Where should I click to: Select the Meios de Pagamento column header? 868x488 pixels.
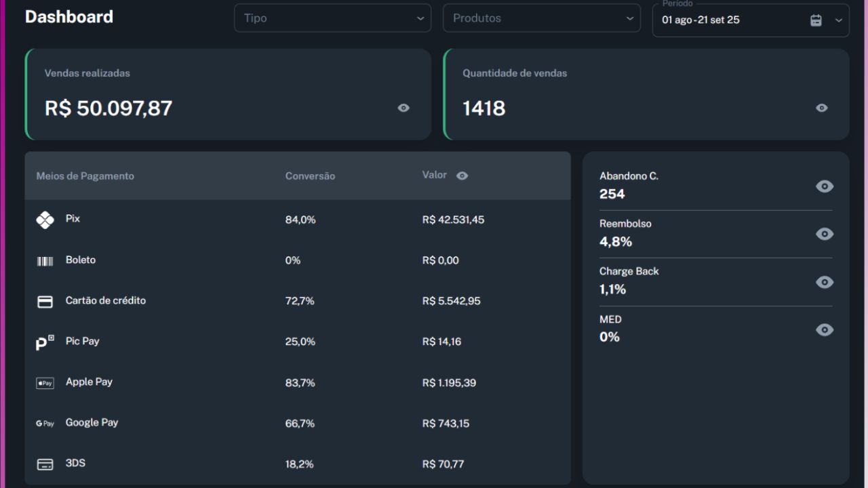coord(85,176)
